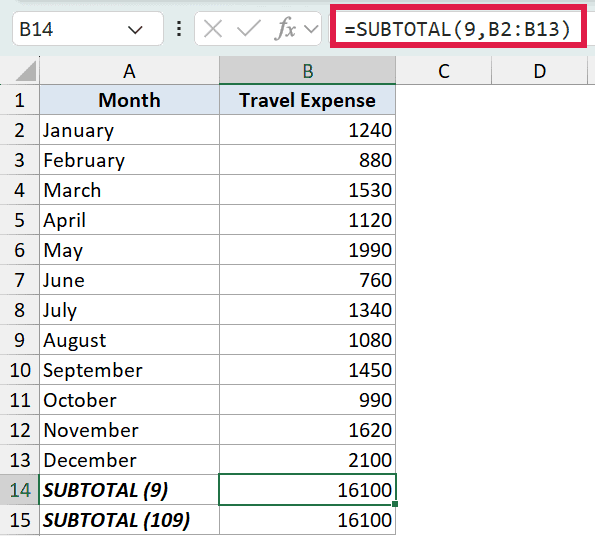Screen dimensions: 595x536
Task: Select the cell containing 760
Action: click(x=308, y=280)
